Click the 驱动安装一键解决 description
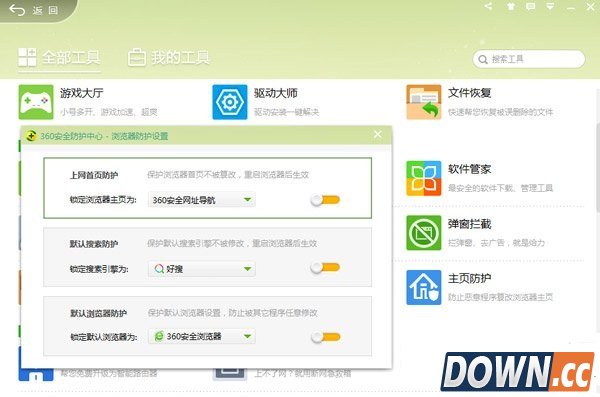 coord(286,112)
